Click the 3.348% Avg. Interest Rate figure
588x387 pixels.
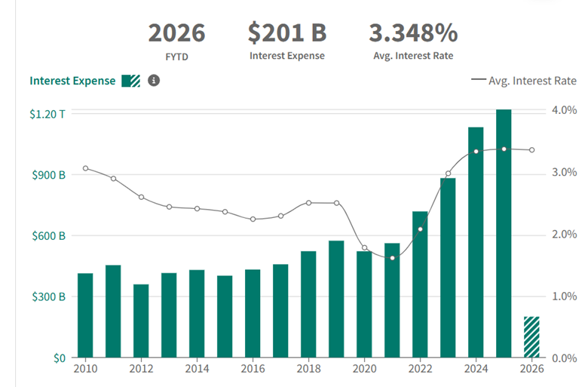click(412, 33)
